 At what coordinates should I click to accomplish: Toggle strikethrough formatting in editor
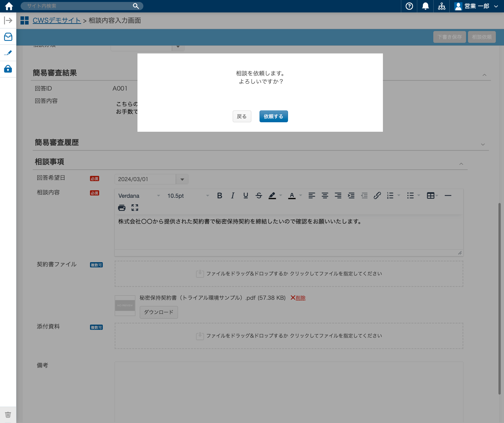[x=259, y=195]
